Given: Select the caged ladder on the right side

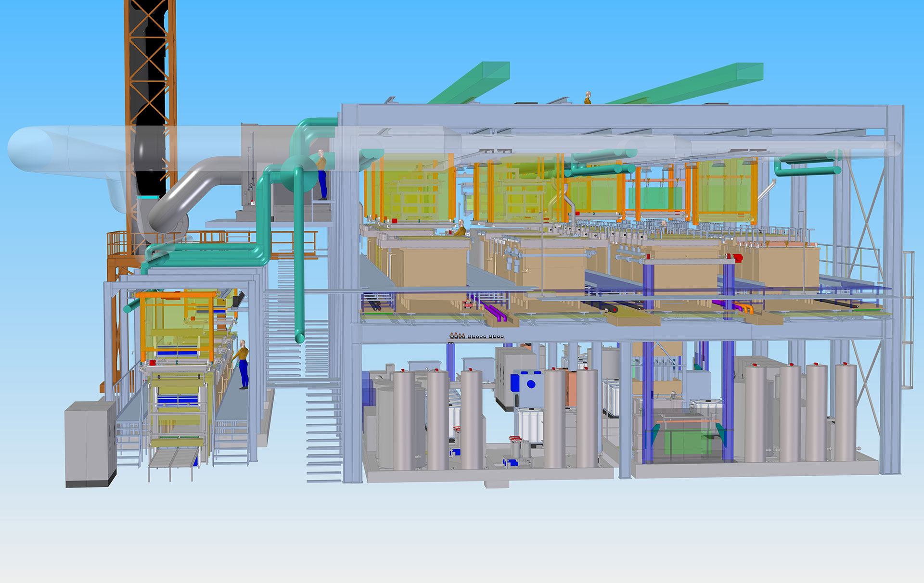Looking at the screenshot, I should 908,320.
